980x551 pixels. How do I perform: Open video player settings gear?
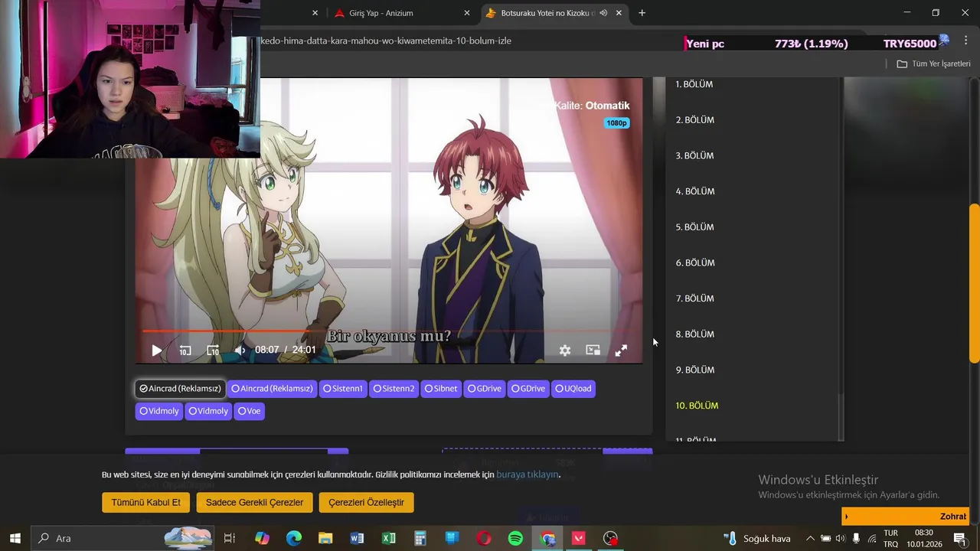pyautogui.click(x=565, y=350)
